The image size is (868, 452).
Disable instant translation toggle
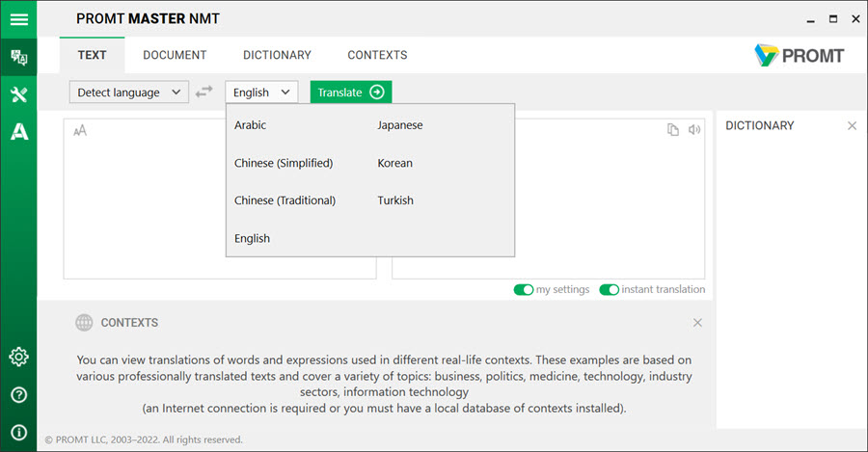pyautogui.click(x=609, y=289)
